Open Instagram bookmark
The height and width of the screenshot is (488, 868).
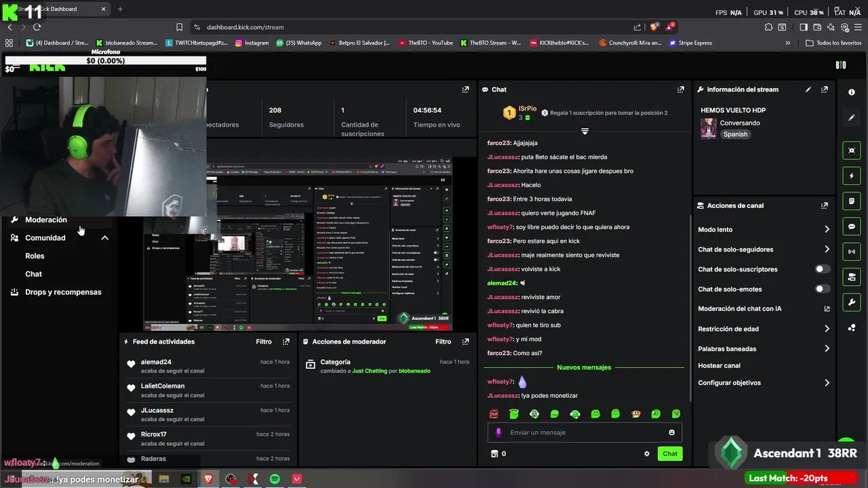252,43
